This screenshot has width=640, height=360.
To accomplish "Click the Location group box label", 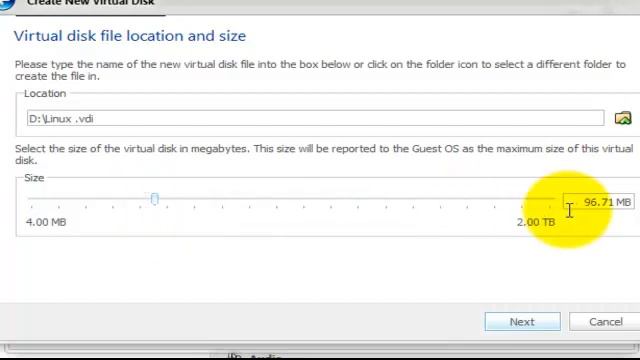I will 45,93.
